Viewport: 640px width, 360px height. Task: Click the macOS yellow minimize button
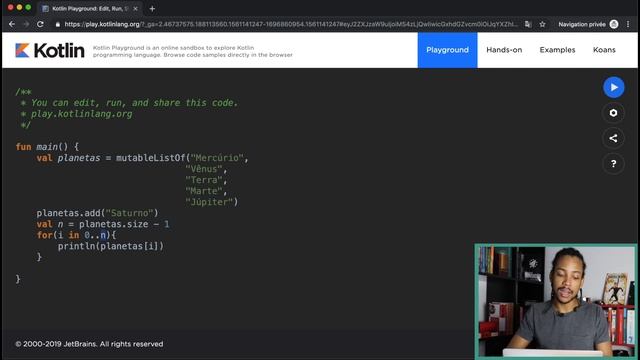(x=19, y=7)
